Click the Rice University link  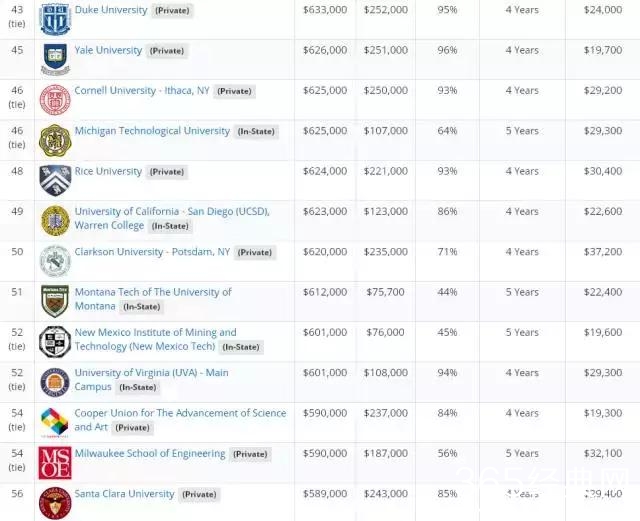tap(108, 171)
